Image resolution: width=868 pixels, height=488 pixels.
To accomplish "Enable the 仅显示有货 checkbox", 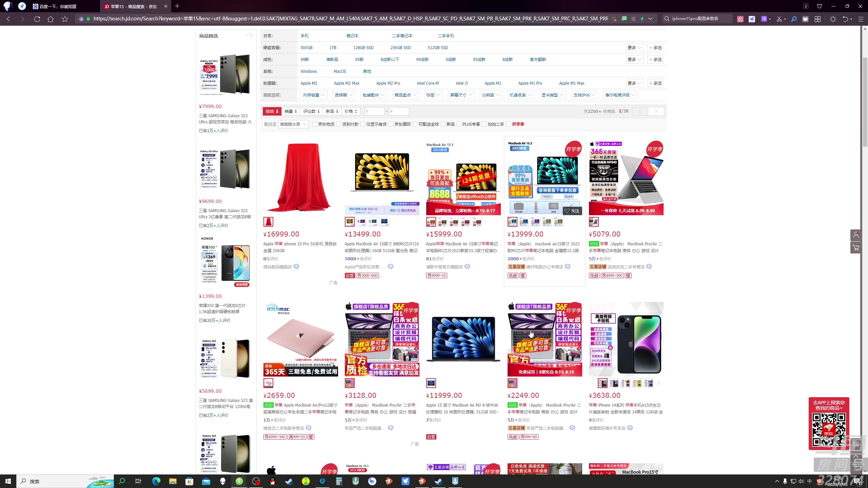I will pyautogui.click(x=363, y=124).
